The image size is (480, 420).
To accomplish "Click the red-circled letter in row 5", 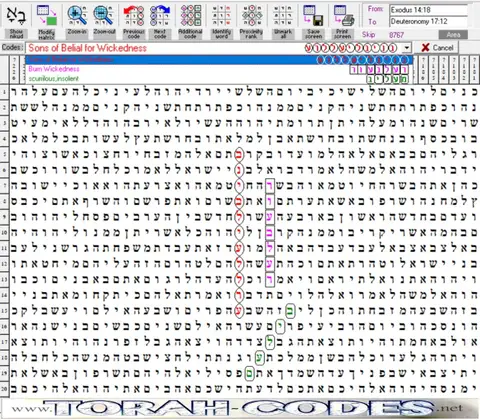I will 239,154.
